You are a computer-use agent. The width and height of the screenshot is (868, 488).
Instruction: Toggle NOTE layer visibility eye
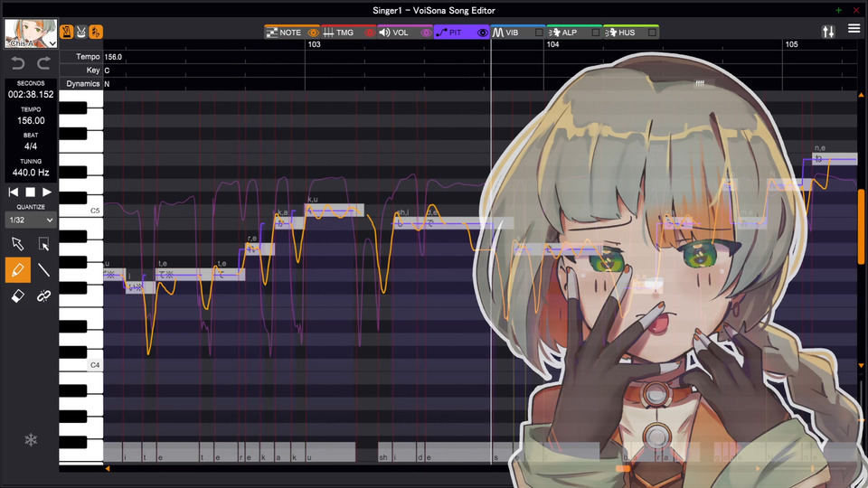coord(314,33)
